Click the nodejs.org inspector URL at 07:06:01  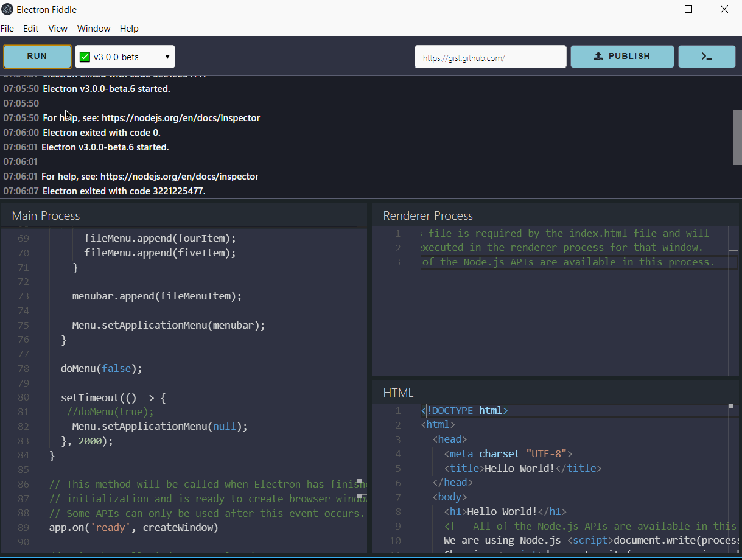click(x=180, y=176)
